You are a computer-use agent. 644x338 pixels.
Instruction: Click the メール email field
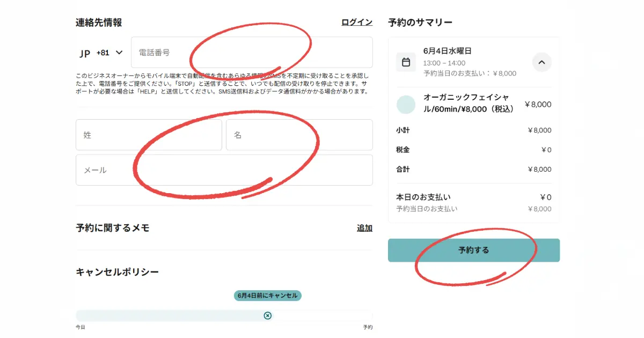point(224,170)
